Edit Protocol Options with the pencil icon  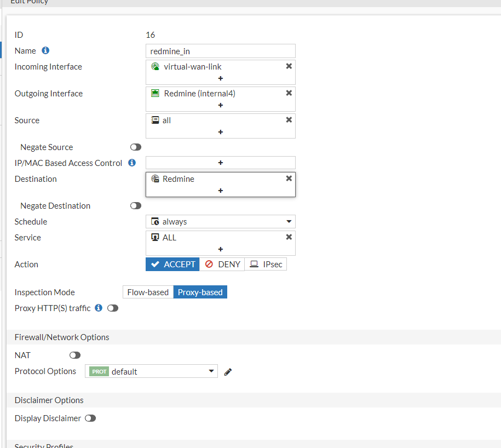[228, 372]
